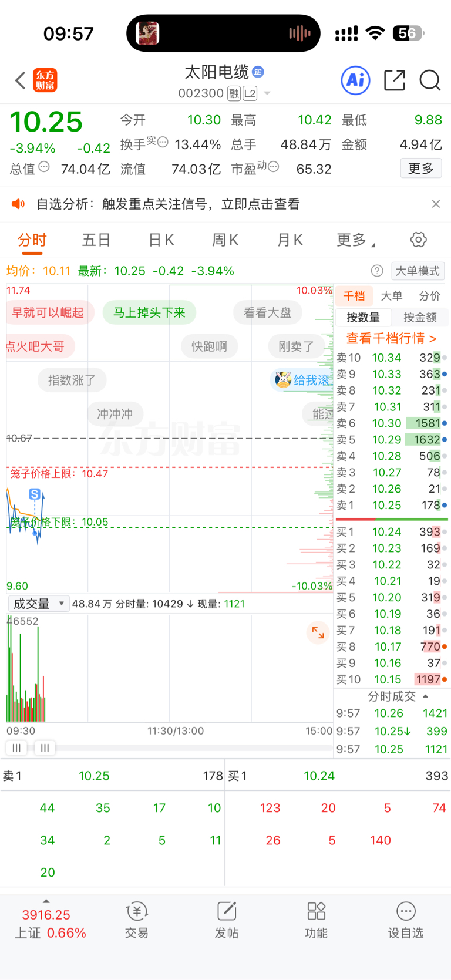Tap the S signal marker on chart
This screenshot has height=980, width=451.
click(35, 494)
